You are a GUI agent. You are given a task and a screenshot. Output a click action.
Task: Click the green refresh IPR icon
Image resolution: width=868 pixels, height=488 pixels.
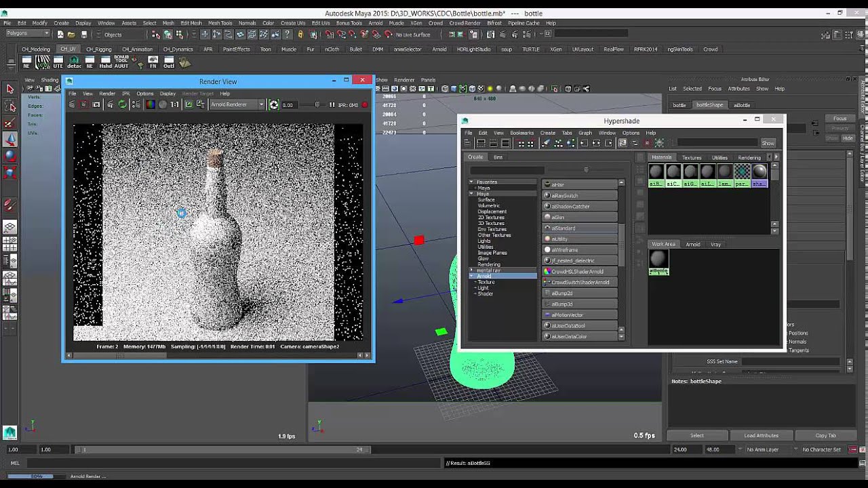(x=123, y=104)
